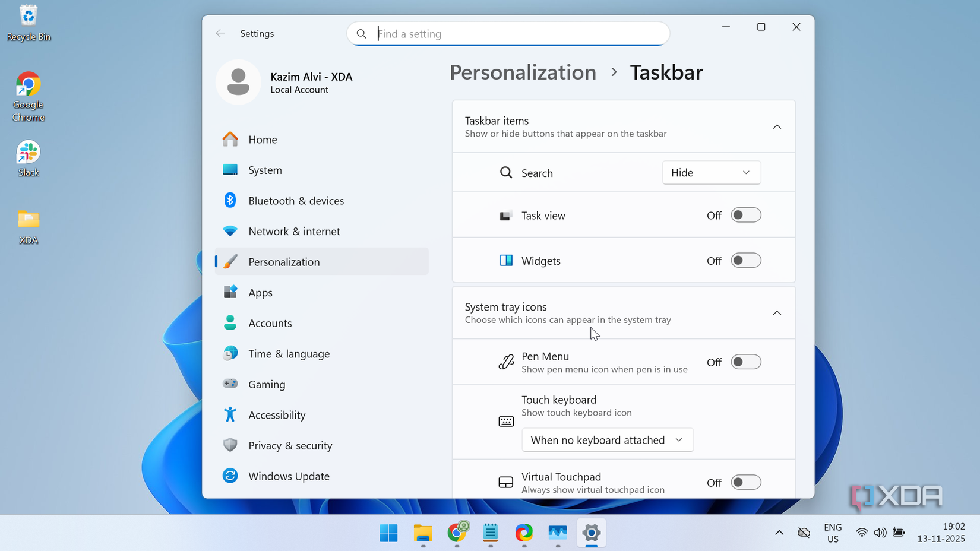Open the Windows Start button
980x551 pixels.
click(x=389, y=533)
